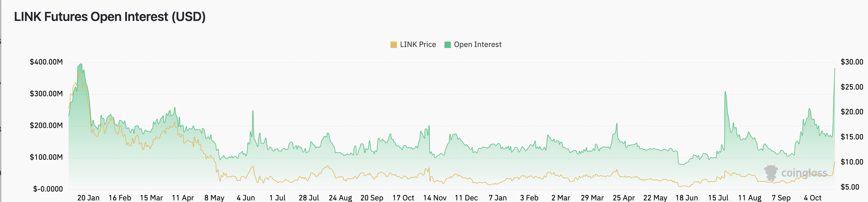The height and width of the screenshot is (202, 868).
Task: Click the $15.00 price axis label
Action: point(852,137)
